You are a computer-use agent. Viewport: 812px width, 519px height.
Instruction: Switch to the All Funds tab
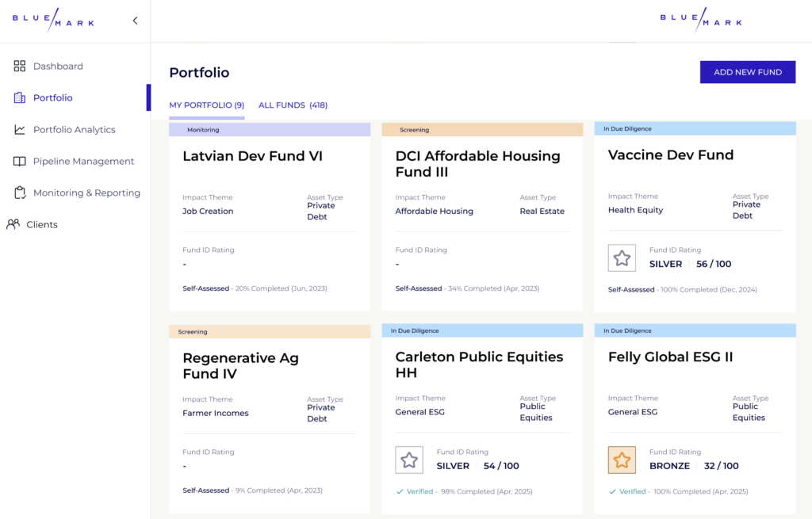pos(293,105)
